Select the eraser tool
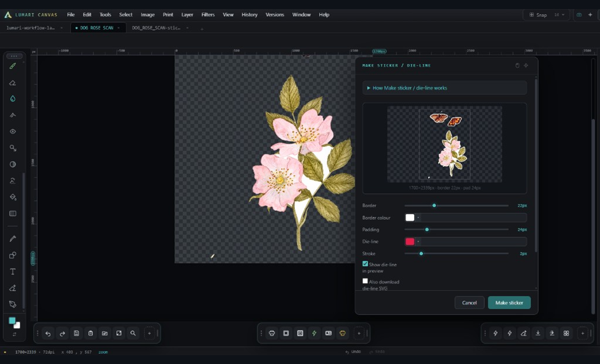600x364 pixels. (x=12, y=83)
